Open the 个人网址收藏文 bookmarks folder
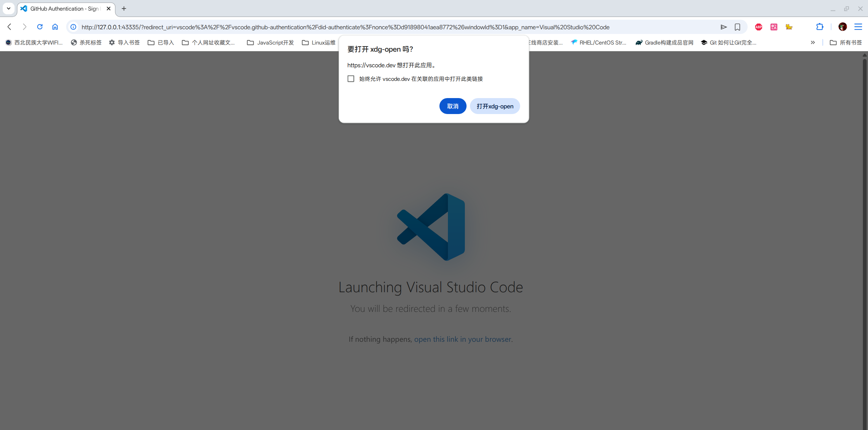This screenshot has width=868, height=430. (209, 42)
